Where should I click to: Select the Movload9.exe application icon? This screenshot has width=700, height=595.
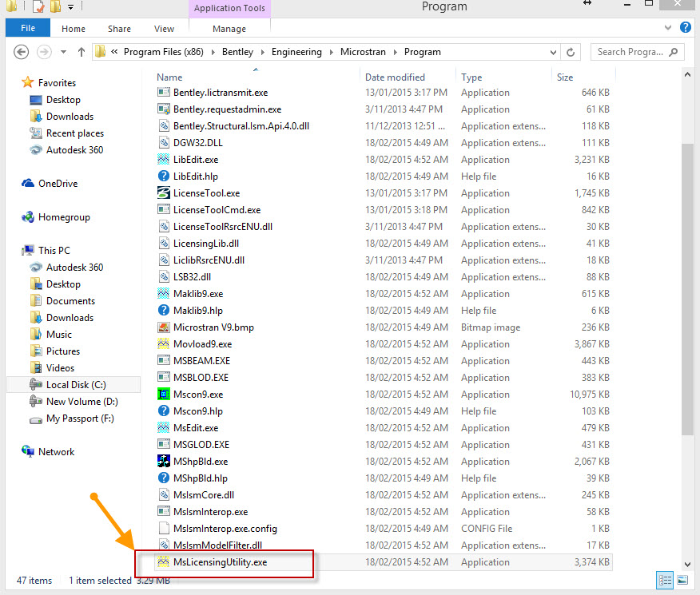163,343
